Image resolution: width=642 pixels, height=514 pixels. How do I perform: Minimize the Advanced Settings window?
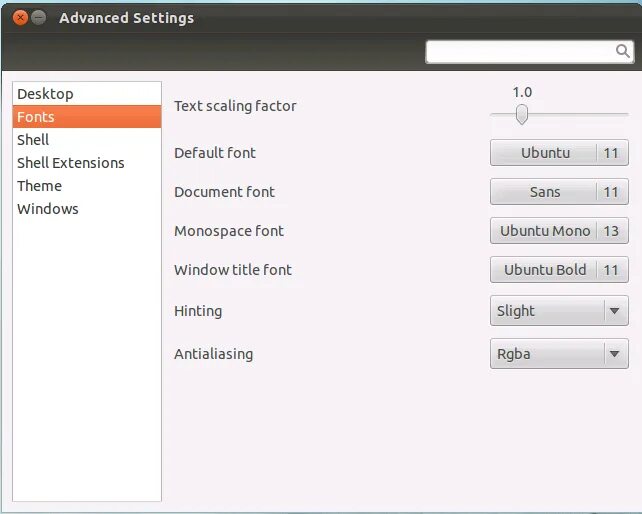pyautogui.click(x=38, y=18)
